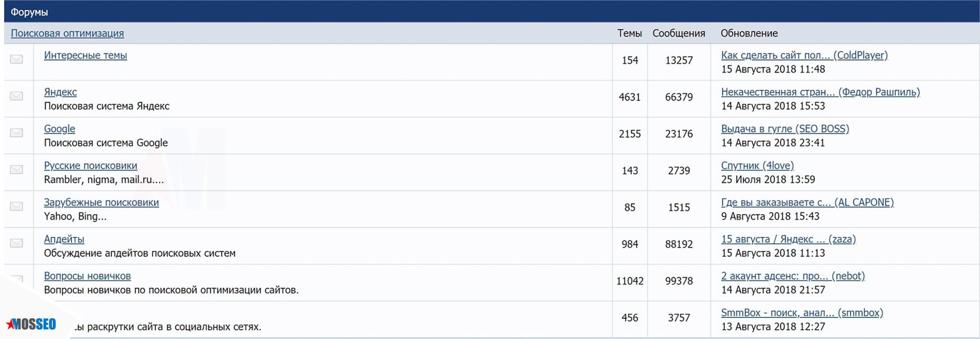Click envelope icon beside Апдейты forum
Image resolution: width=980 pixels, height=339 pixels.
point(16,243)
